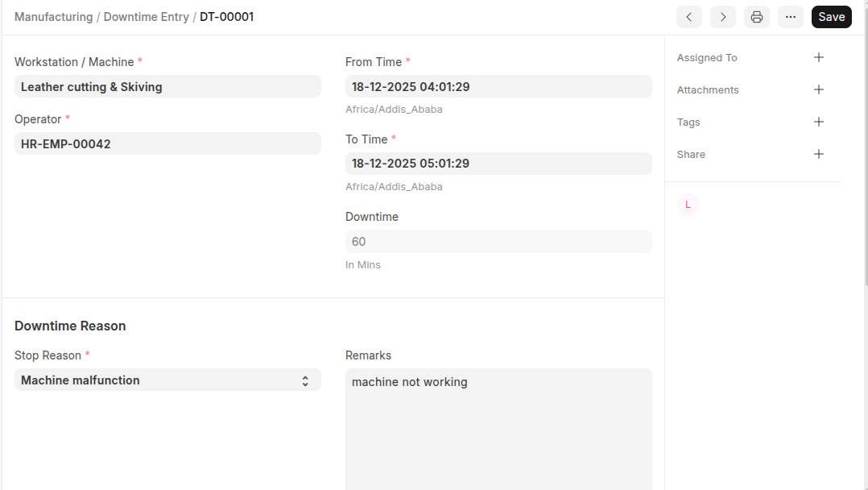Click the L user avatar
This screenshot has width=868, height=490.
[x=688, y=205]
